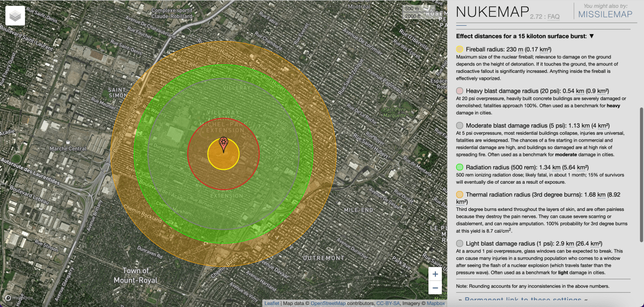The height and width of the screenshot is (307, 644).
Task: Click the yellow Fireball radius legend circle
Action: point(460,49)
